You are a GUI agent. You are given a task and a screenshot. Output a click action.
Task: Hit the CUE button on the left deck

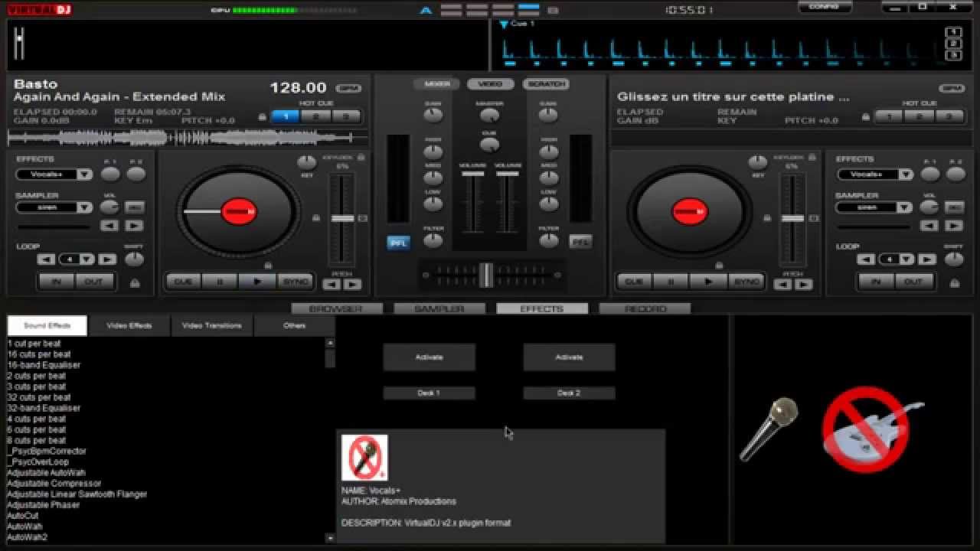click(x=184, y=282)
